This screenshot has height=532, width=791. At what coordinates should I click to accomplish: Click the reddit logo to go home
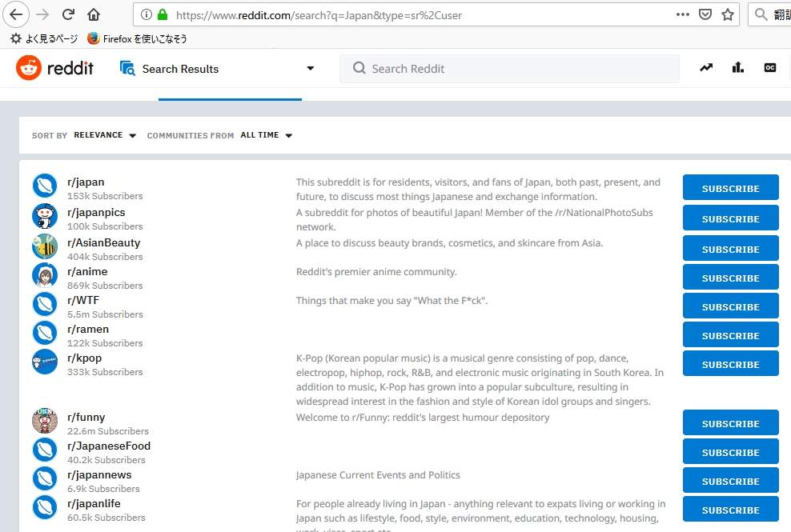click(55, 68)
